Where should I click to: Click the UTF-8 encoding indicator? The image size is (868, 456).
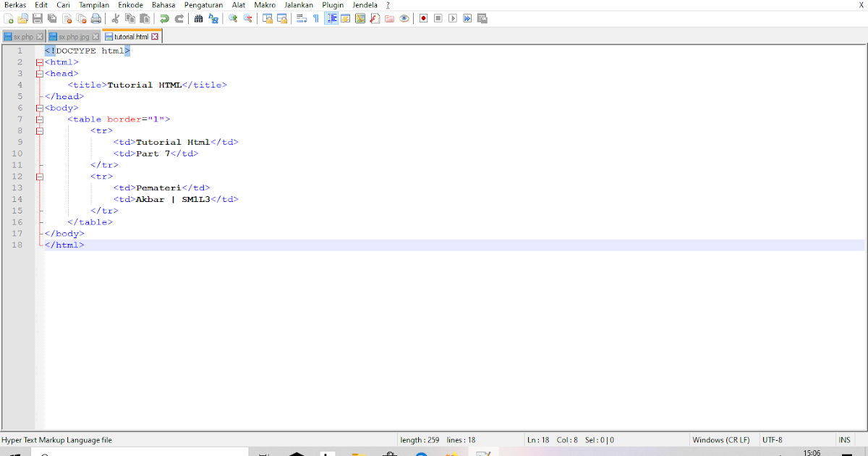(x=772, y=439)
